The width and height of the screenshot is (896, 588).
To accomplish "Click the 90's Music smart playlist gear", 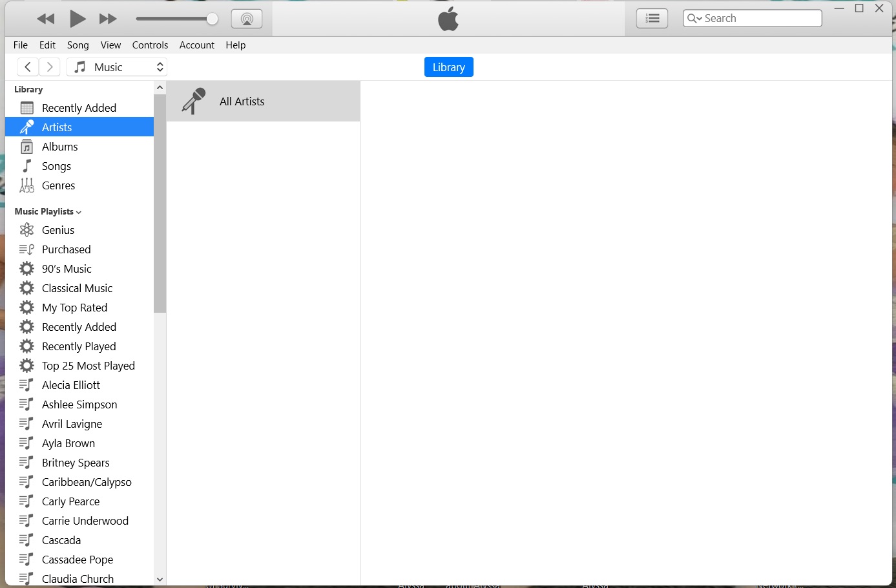I will (26, 269).
